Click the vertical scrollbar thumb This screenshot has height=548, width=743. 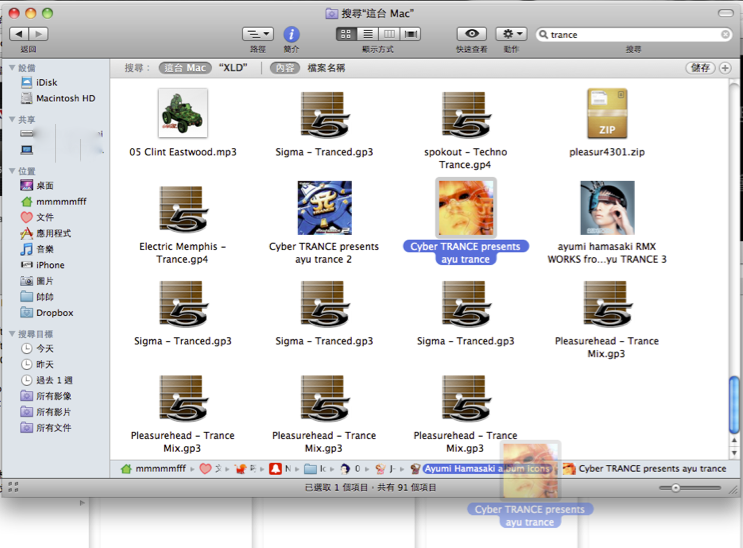coord(734,405)
